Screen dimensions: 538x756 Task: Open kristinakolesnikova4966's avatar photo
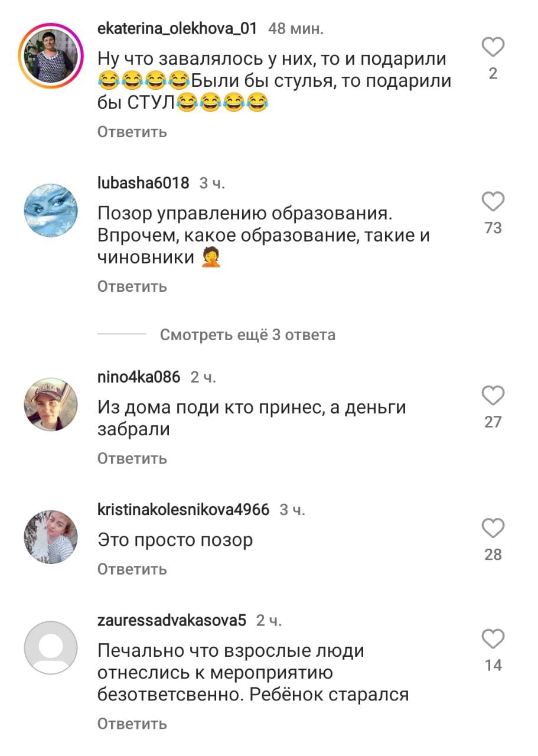point(51,537)
